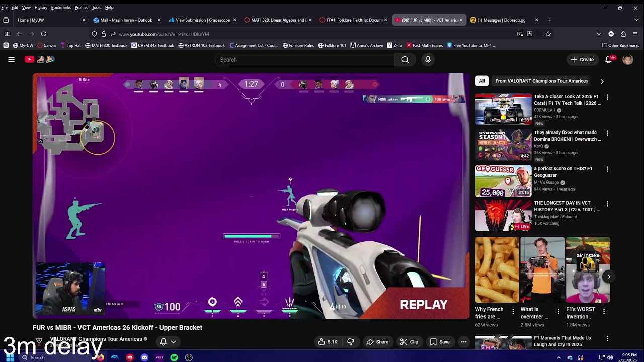Open the YouTube guide hamburger menu

(x=11, y=59)
